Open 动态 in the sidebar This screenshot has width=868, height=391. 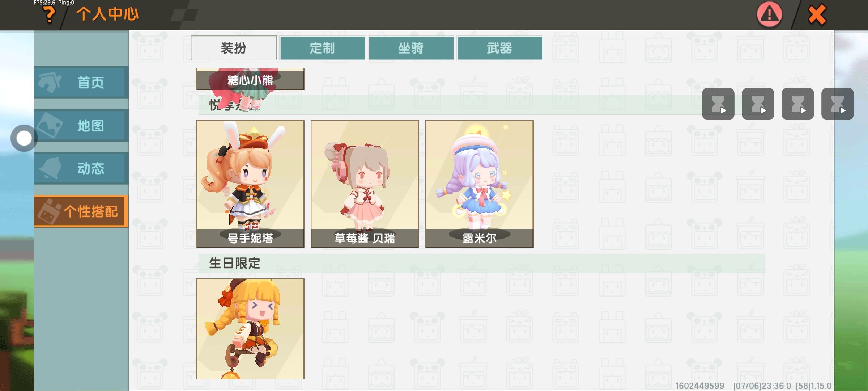pyautogui.click(x=81, y=168)
